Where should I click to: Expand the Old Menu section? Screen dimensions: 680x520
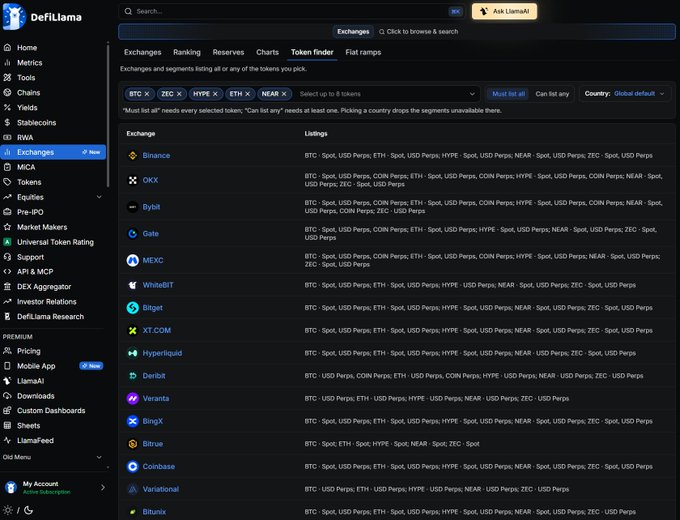[99, 457]
